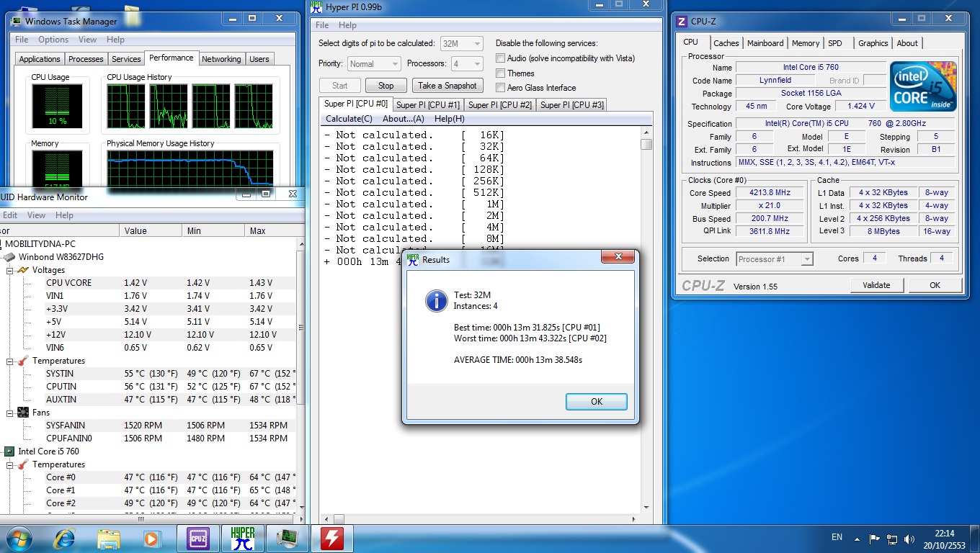Click the Value column header in Hardware Monitor
Viewport: 980px width, 553px height.
click(x=151, y=231)
